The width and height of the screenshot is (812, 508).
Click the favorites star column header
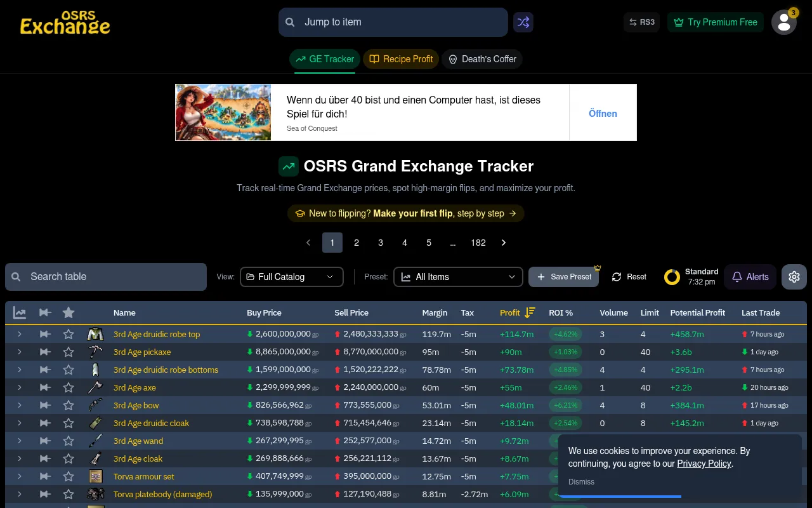point(69,312)
